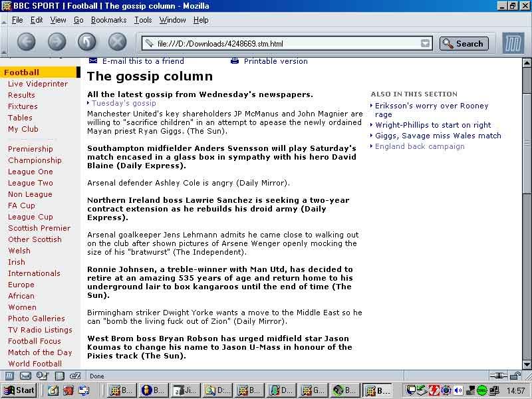The height and width of the screenshot is (399, 532).
Task: Open Live Videprinter sidebar link
Action: pyautogui.click(x=38, y=84)
